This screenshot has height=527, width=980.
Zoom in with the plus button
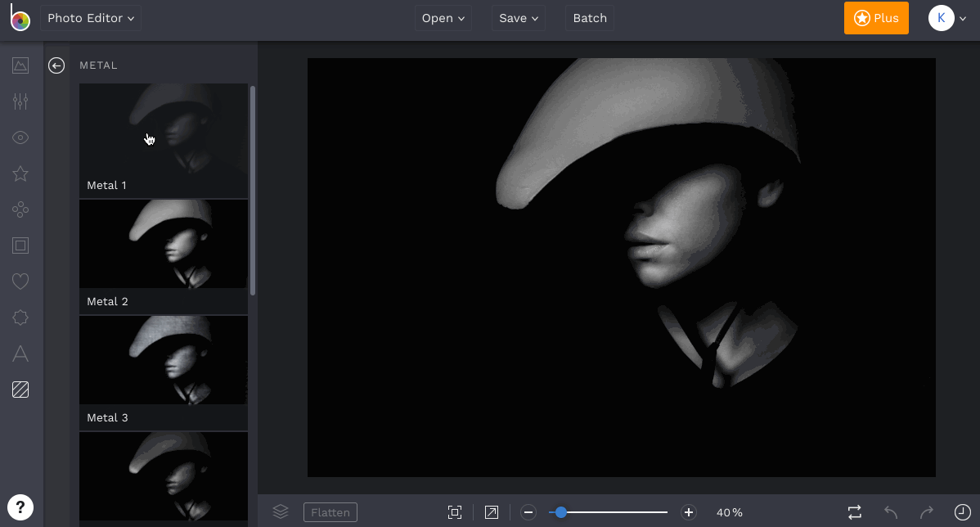pos(689,512)
